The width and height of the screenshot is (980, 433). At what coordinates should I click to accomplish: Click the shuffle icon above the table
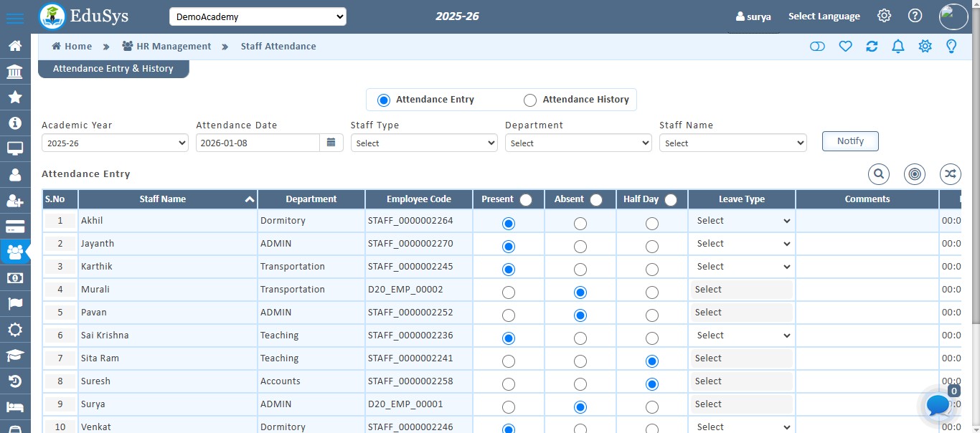tap(950, 174)
